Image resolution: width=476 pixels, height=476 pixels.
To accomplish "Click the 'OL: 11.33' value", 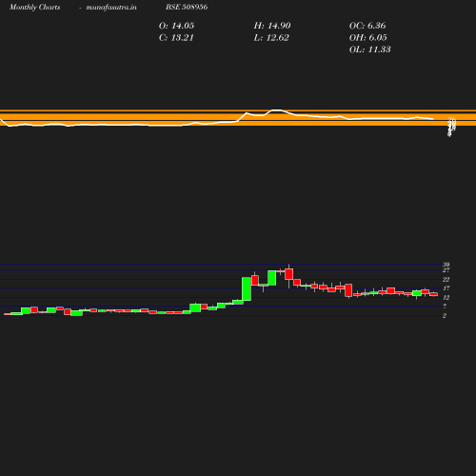I will coord(370,50).
